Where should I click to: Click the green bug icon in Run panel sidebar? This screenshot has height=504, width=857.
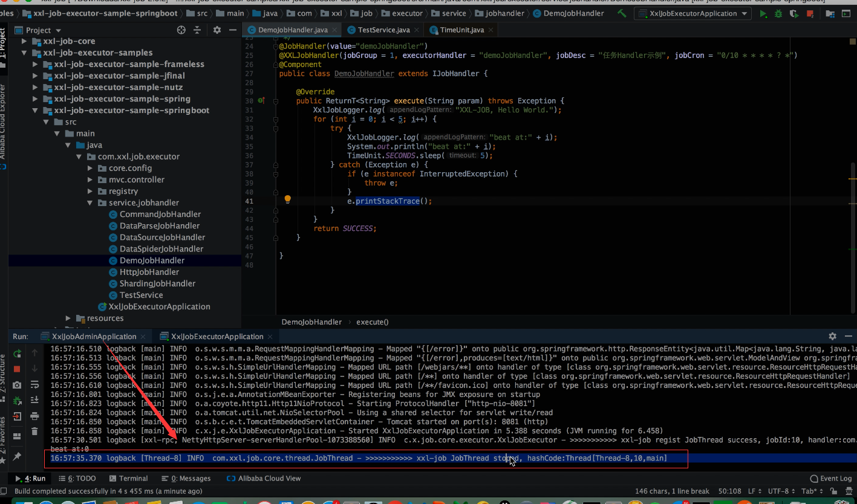tap(17, 401)
